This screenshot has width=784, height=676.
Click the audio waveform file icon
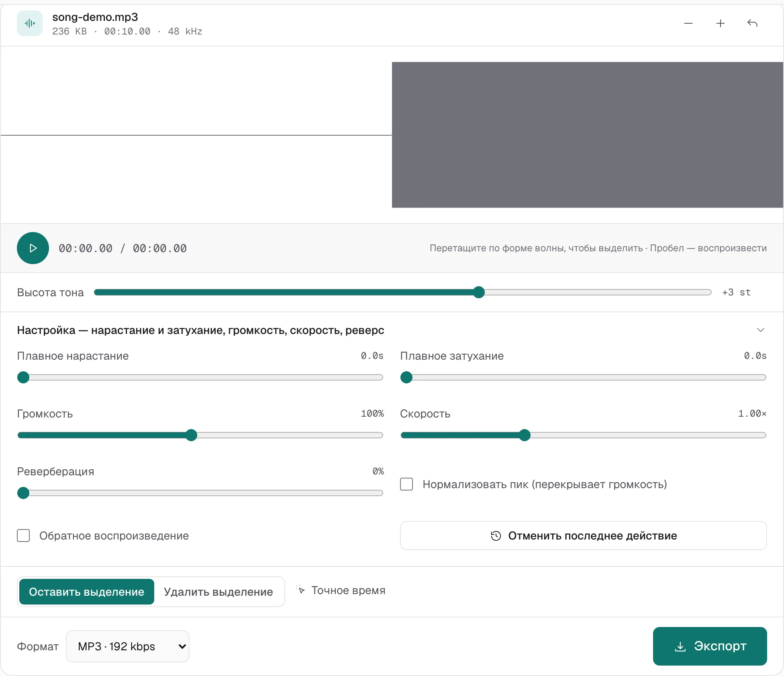(30, 23)
